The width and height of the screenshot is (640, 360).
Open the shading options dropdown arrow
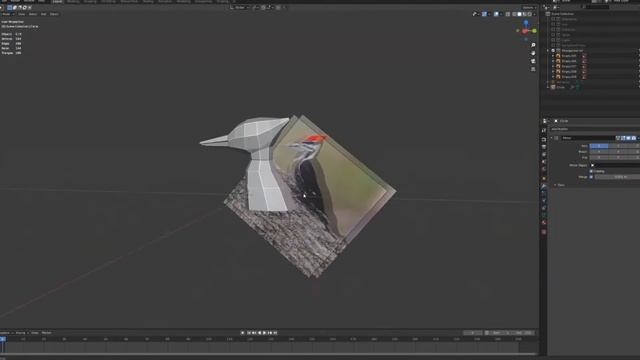(534, 14)
